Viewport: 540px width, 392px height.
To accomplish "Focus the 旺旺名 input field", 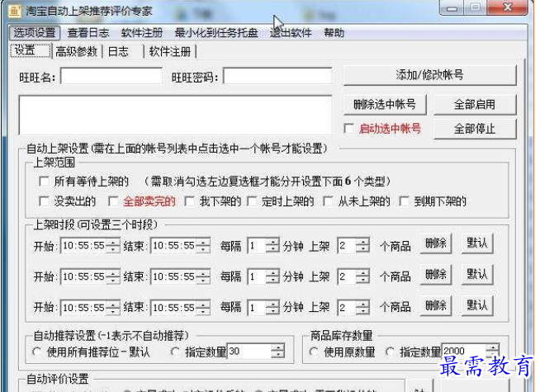I will point(111,76).
